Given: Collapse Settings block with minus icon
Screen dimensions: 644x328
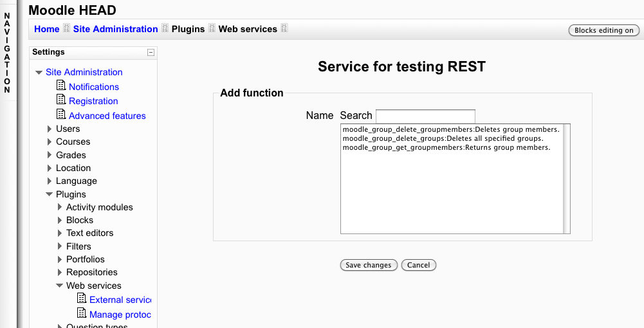Looking at the screenshot, I should pos(151,53).
